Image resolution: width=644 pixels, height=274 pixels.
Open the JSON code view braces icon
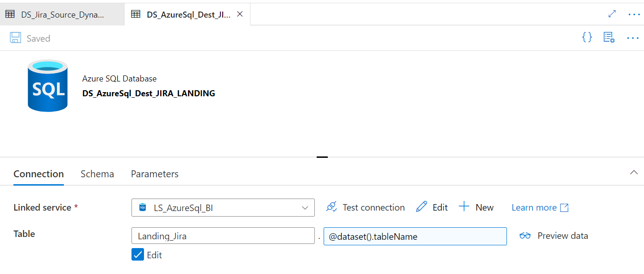[x=587, y=37]
